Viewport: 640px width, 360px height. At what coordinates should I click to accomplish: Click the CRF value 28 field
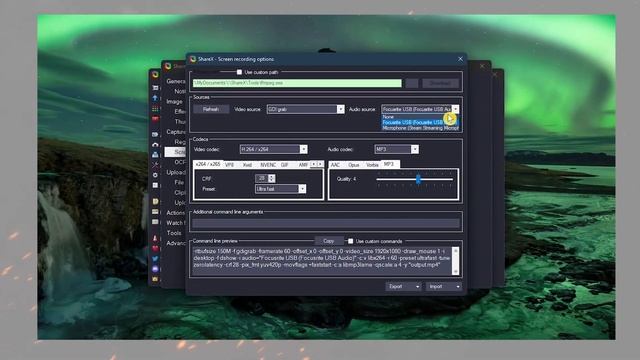[262, 178]
